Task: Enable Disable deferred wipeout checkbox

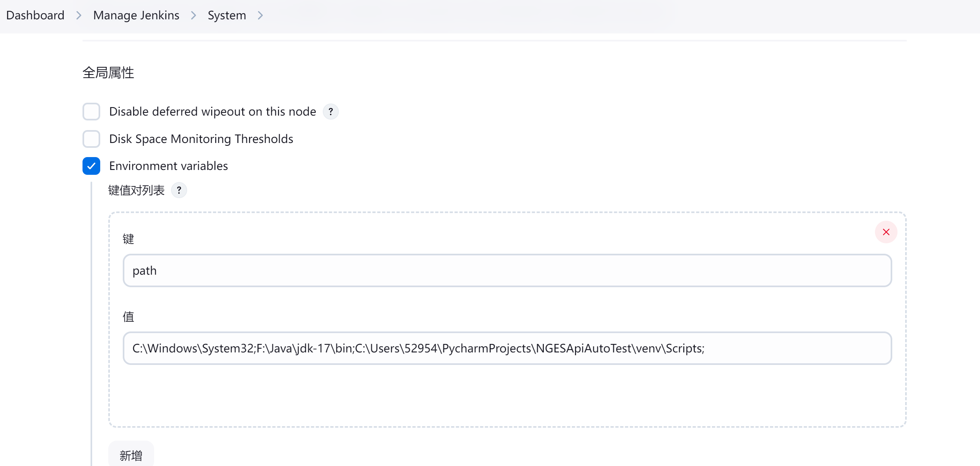Action: (x=91, y=112)
